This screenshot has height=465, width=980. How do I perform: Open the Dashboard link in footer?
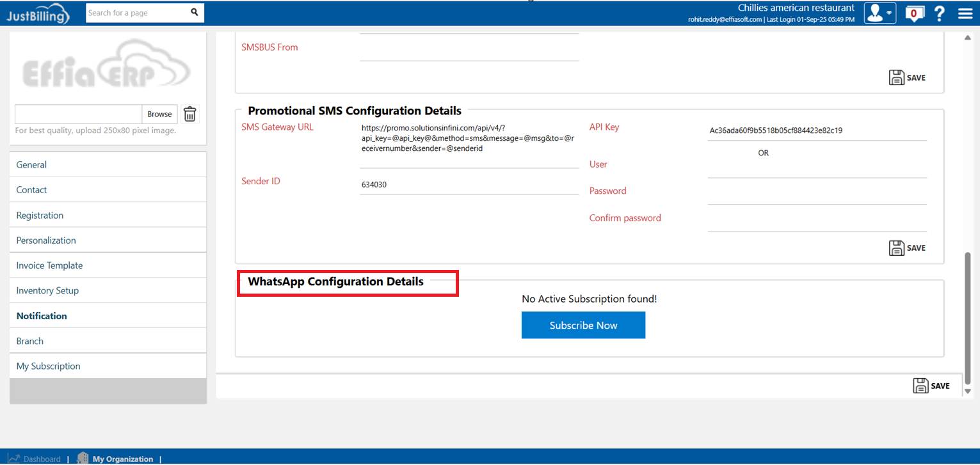pyautogui.click(x=42, y=459)
